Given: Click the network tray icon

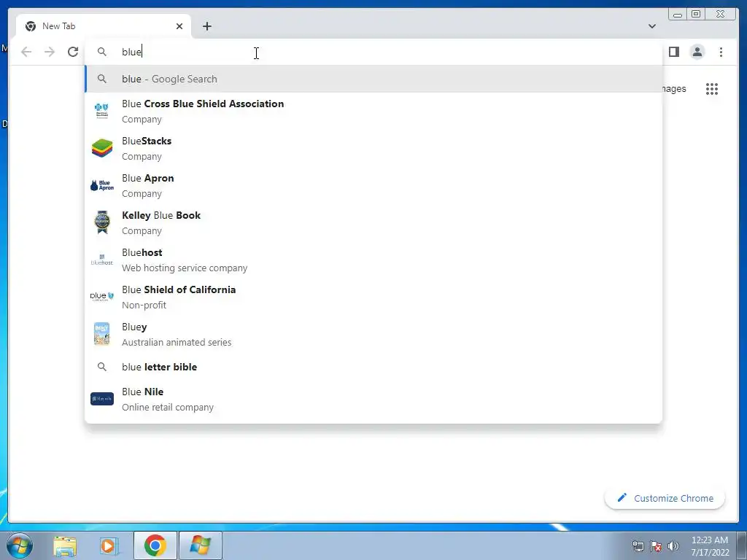Looking at the screenshot, I should (x=638, y=546).
